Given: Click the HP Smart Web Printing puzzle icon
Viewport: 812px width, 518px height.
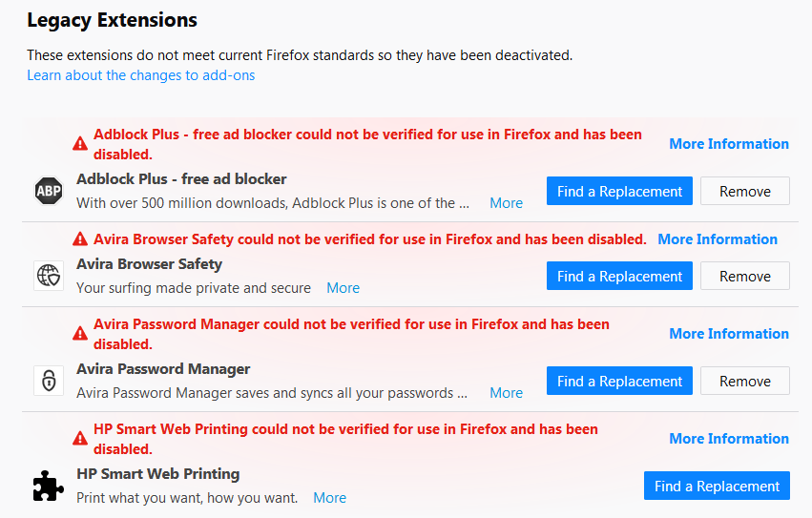Looking at the screenshot, I should [48, 486].
